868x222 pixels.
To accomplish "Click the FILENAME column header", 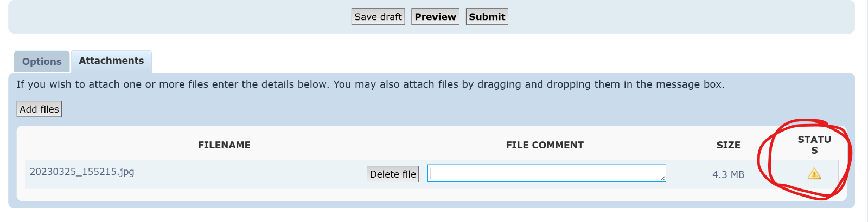I will (224, 145).
